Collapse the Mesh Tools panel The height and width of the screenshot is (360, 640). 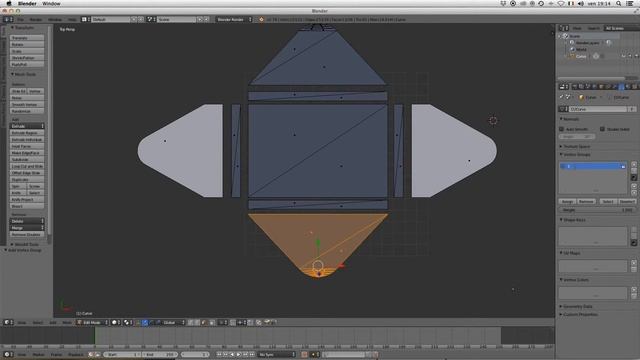(x=23, y=74)
